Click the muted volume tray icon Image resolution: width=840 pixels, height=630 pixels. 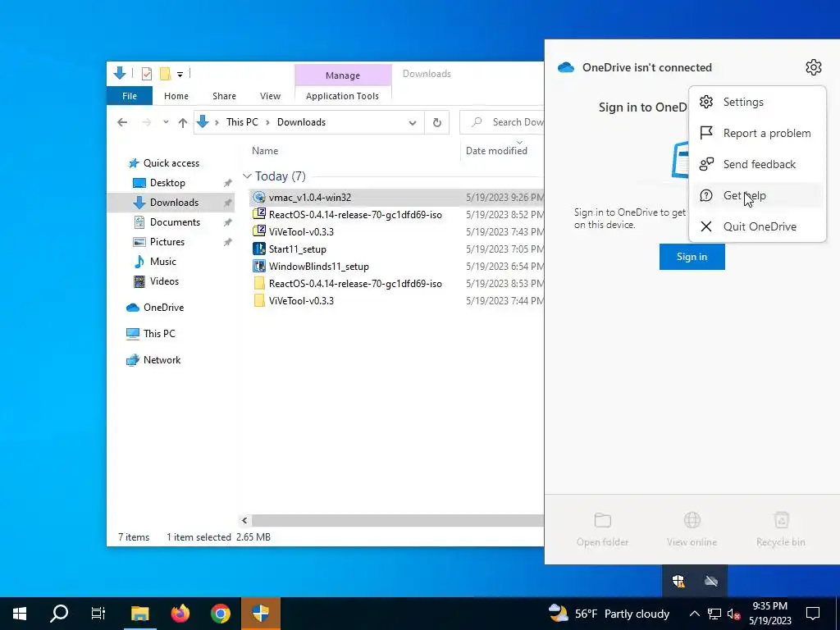coord(734,614)
